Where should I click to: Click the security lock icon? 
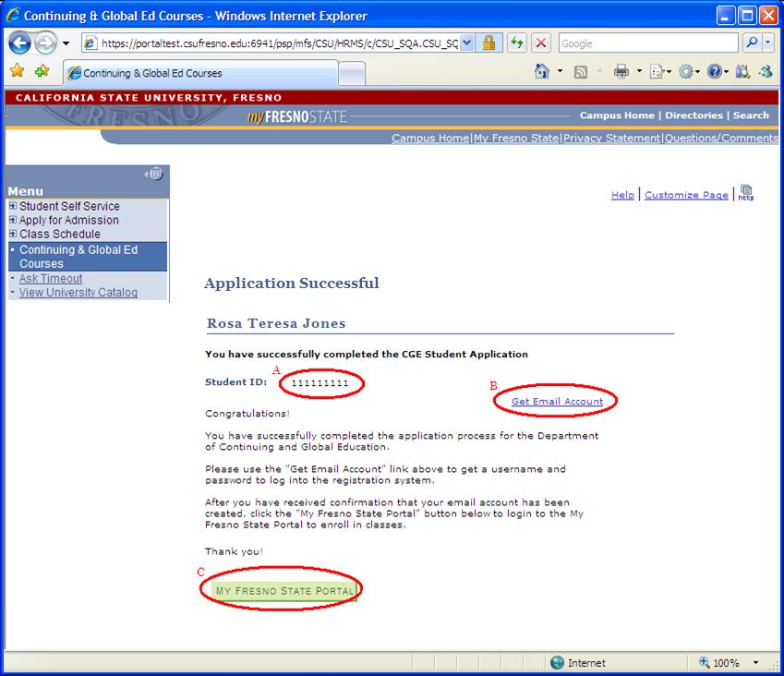point(489,43)
